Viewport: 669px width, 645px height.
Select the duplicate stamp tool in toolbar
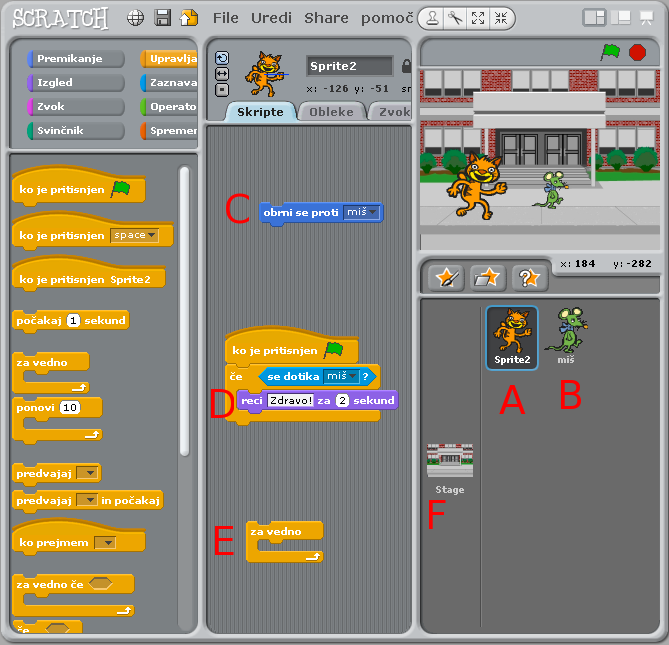click(432, 17)
